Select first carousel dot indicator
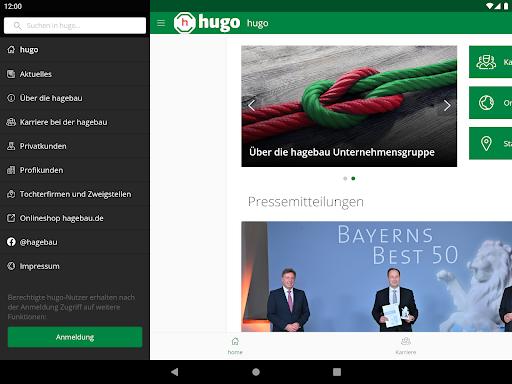The image size is (512, 384). [345, 179]
